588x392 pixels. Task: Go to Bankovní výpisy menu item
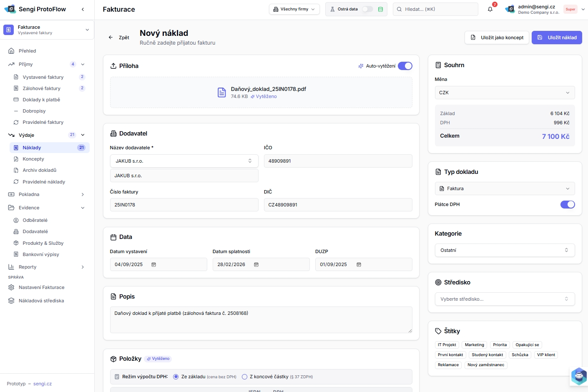tap(41, 254)
